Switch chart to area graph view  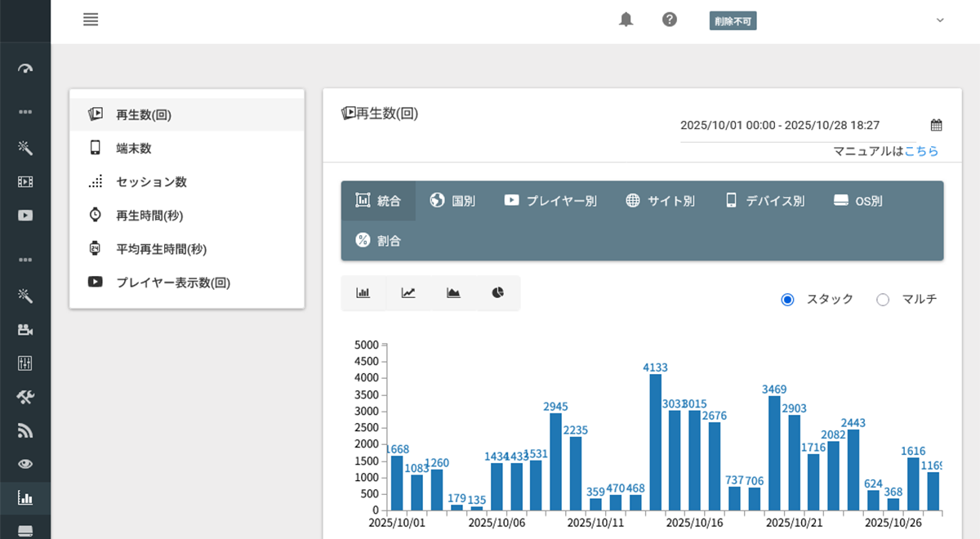point(453,292)
